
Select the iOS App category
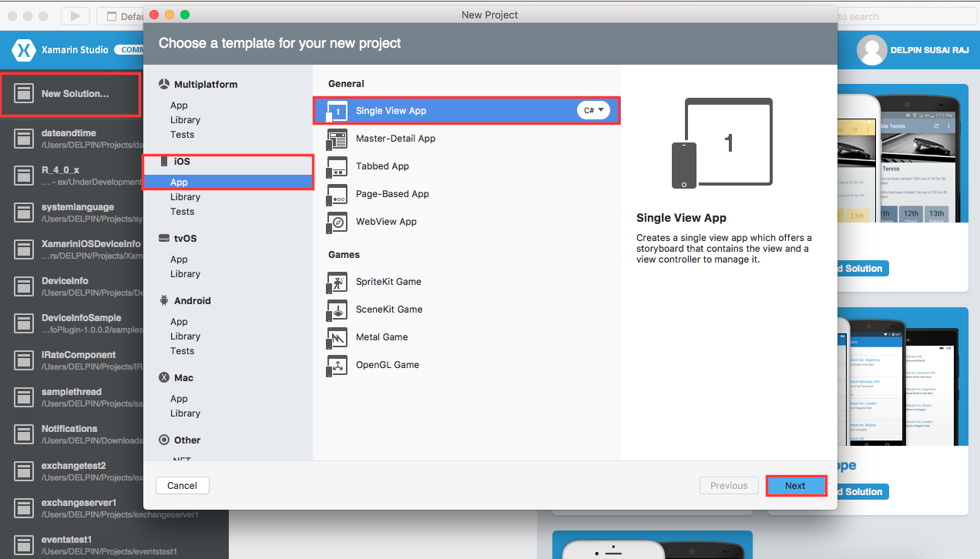[179, 182]
